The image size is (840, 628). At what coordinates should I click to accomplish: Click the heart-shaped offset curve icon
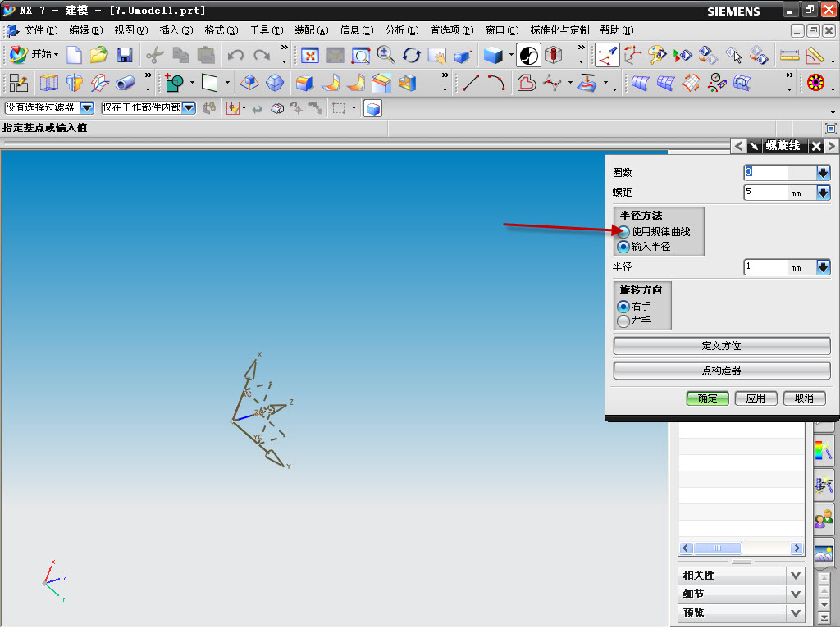(527, 83)
